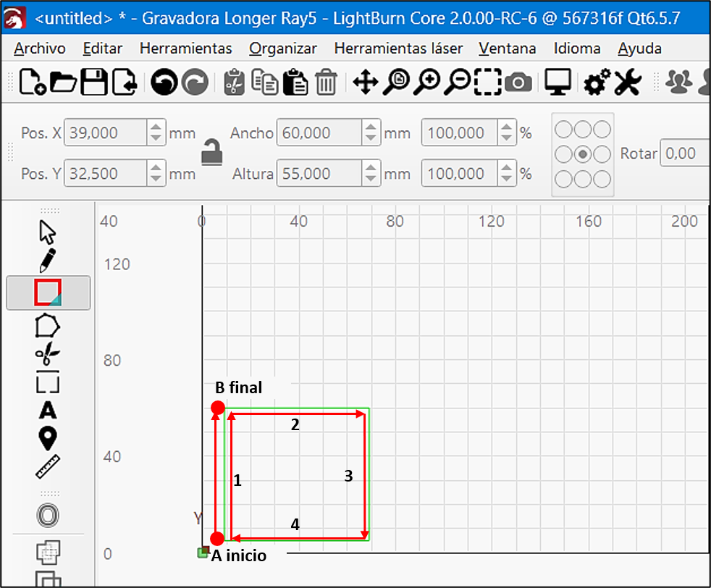Open the Archivo menu
Viewport: 711px width, 588px height.
39,48
